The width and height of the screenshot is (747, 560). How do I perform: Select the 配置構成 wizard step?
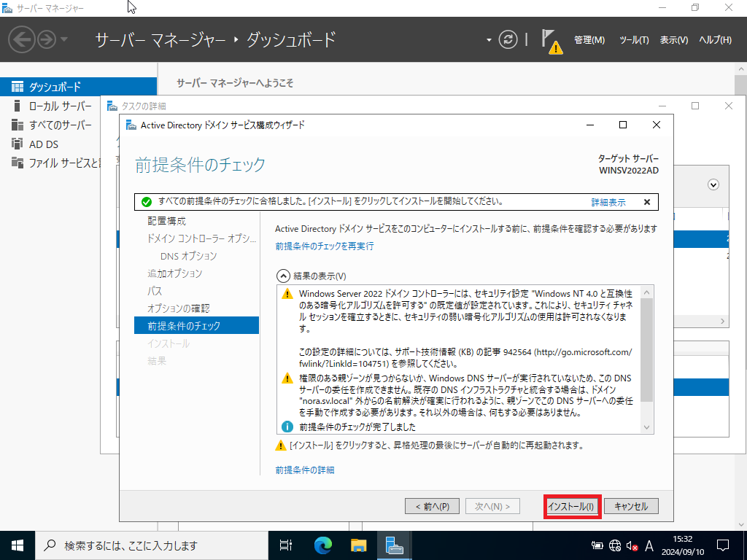[167, 221]
